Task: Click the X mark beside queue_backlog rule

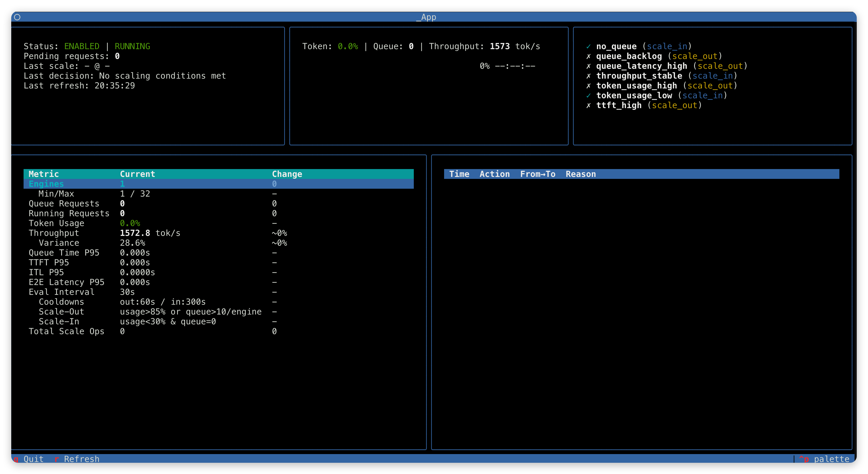Action: pyautogui.click(x=588, y=56)
